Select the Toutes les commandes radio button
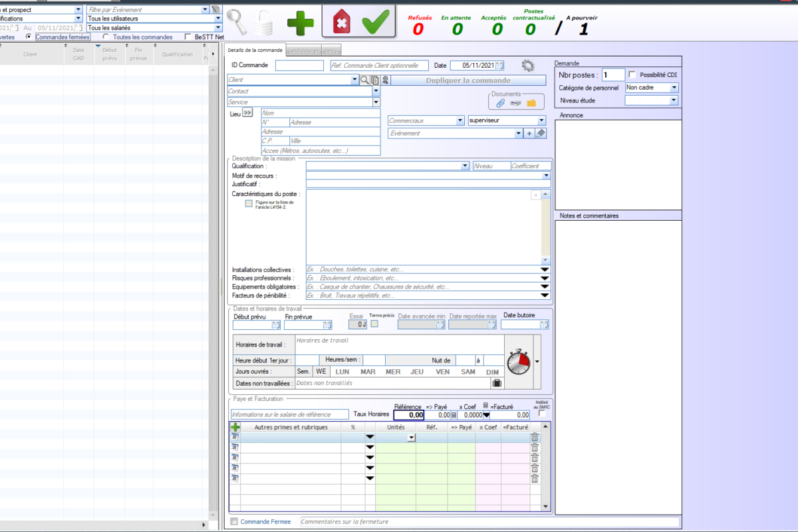This screenshot has height=532, width=798. tap(106, 37)
